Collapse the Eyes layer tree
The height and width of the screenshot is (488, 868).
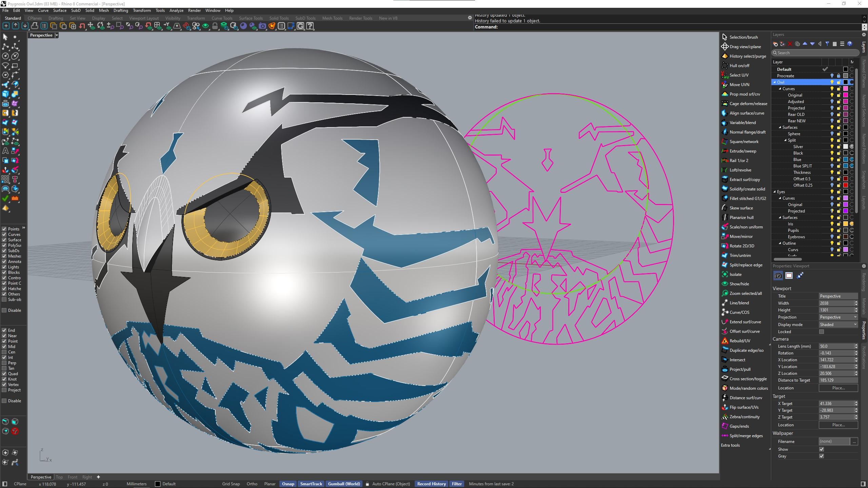pyautogui.click(x=775, y=192)
